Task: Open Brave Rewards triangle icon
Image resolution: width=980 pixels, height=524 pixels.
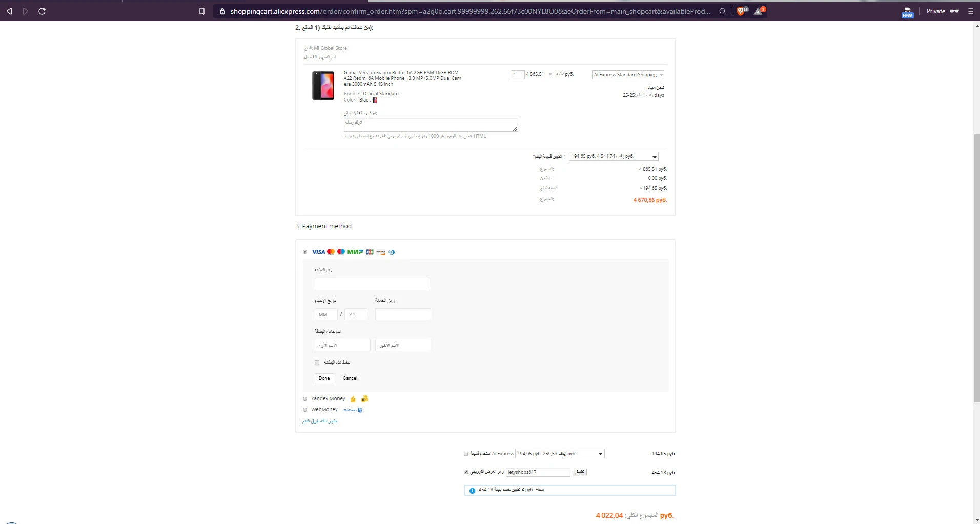Action: (759, 11)
